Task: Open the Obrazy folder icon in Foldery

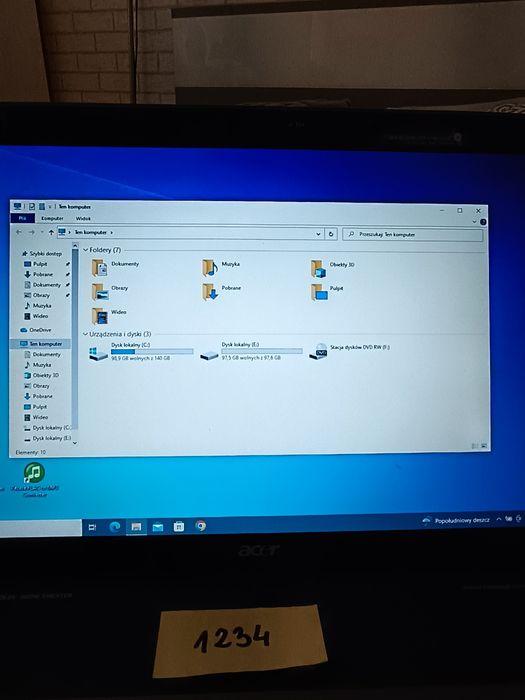Action: pos(100,292)
